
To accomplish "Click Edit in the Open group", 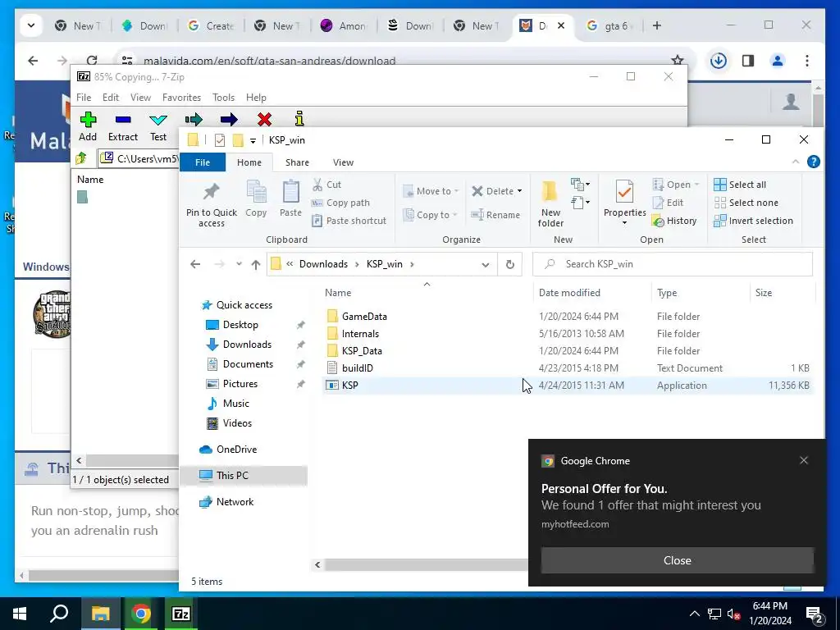I will click(668, 203).
